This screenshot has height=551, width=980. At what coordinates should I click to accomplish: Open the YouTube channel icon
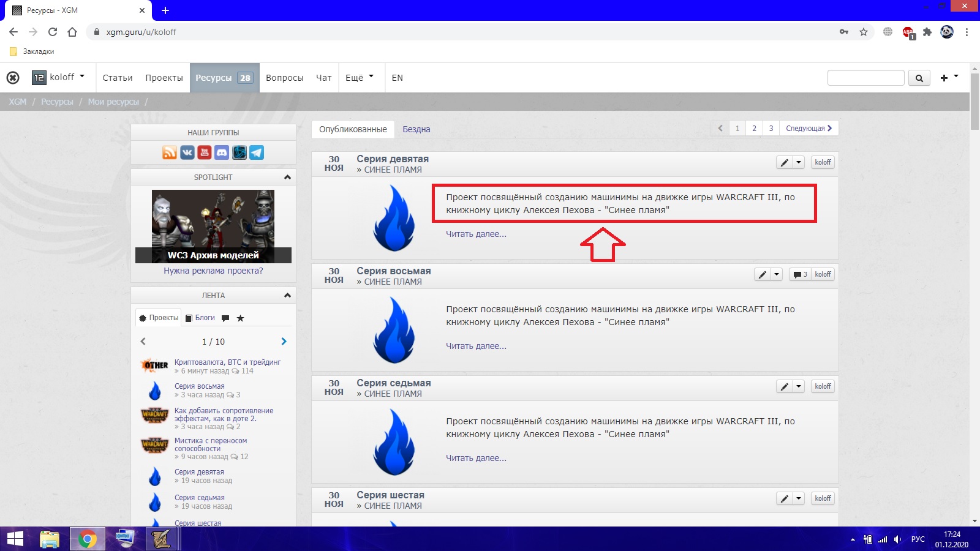pyautogui.click(x=205, y=152)
